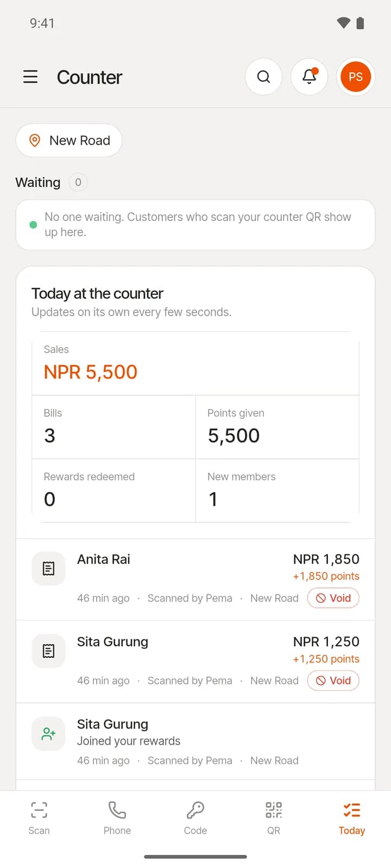Image resolution: width=391 pixels, height=868 pixels.
Task: Select the Today tab
Action: click(352, 818)
